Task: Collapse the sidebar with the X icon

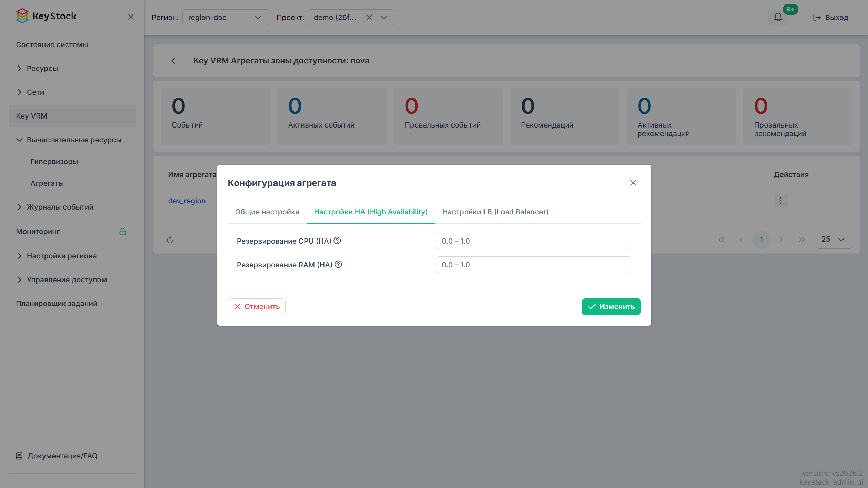Action: [131, 17]
